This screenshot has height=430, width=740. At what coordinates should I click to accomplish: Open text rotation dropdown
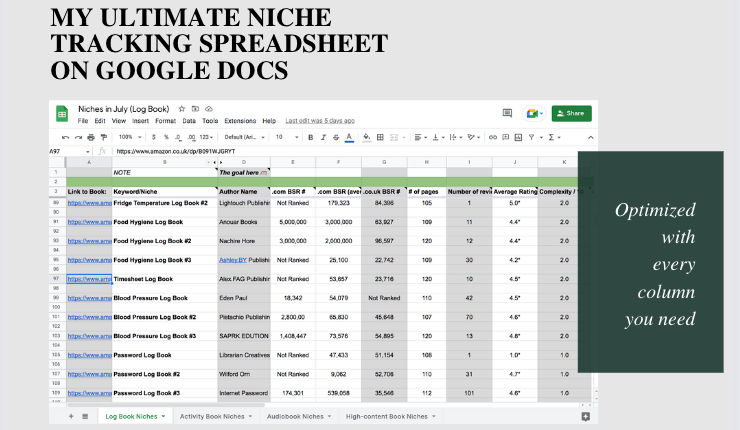click(473, 137)
